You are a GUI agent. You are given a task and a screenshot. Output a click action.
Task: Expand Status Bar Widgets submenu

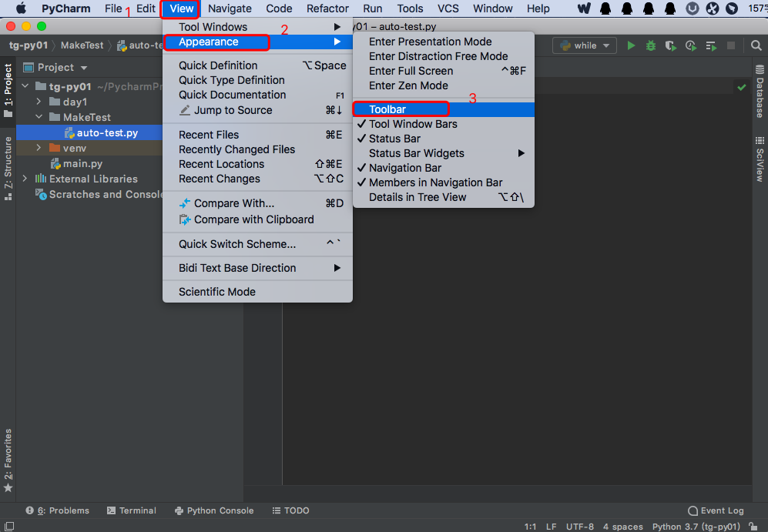tap(443, 153)
